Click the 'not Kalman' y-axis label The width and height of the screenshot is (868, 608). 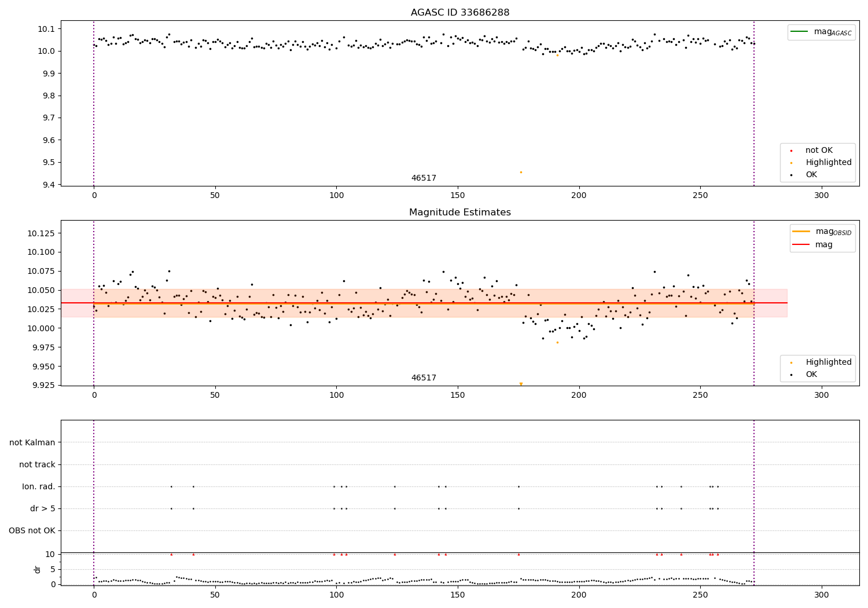[x=32, y=442]
